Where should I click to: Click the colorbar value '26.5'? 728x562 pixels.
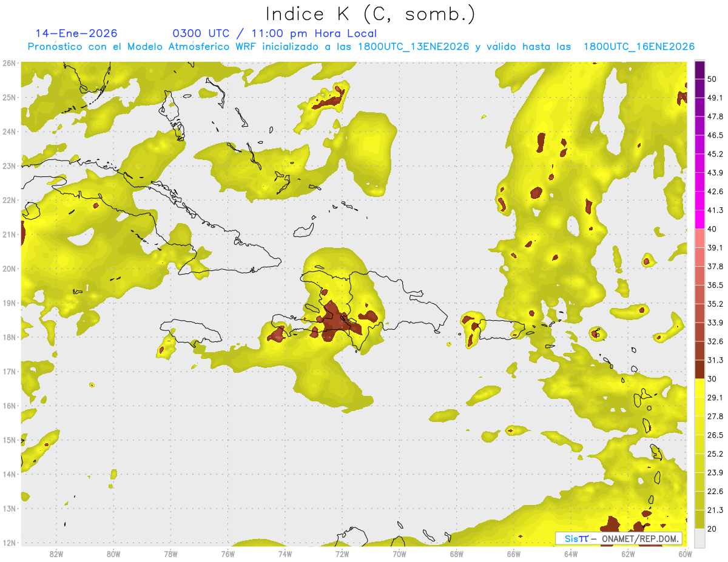click(x=715, y=435)
